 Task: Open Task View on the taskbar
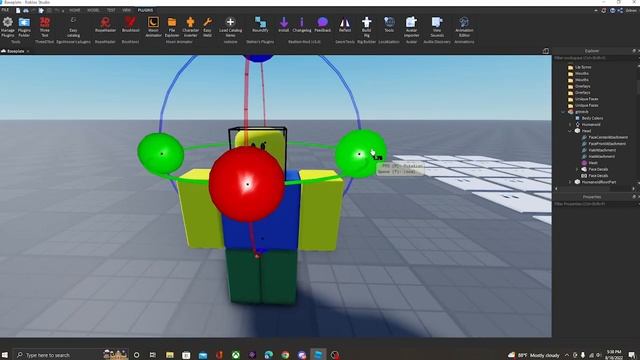153,355
